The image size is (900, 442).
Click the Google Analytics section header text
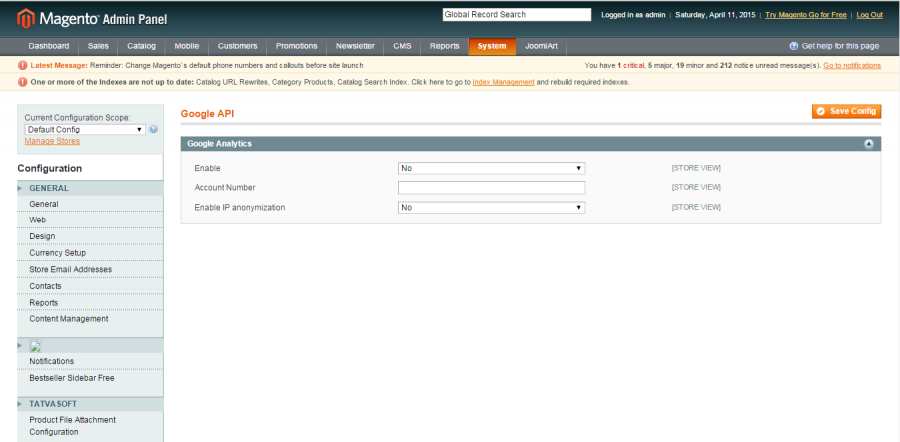(220, 144)
